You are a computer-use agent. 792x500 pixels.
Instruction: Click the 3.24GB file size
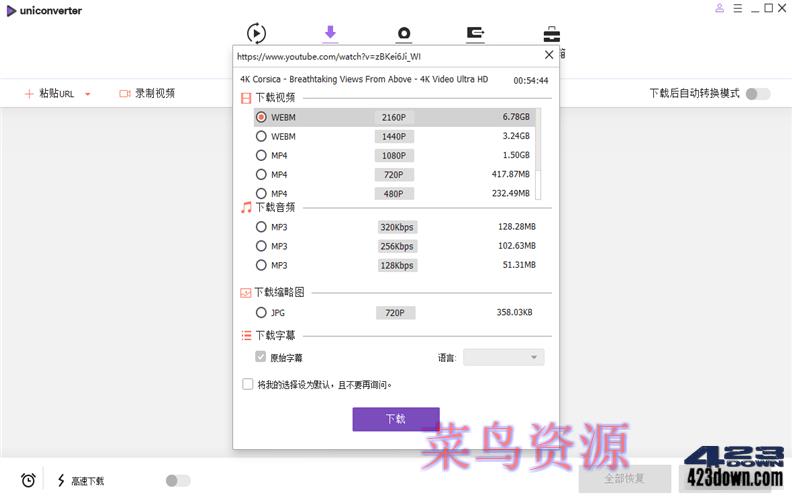516,136
